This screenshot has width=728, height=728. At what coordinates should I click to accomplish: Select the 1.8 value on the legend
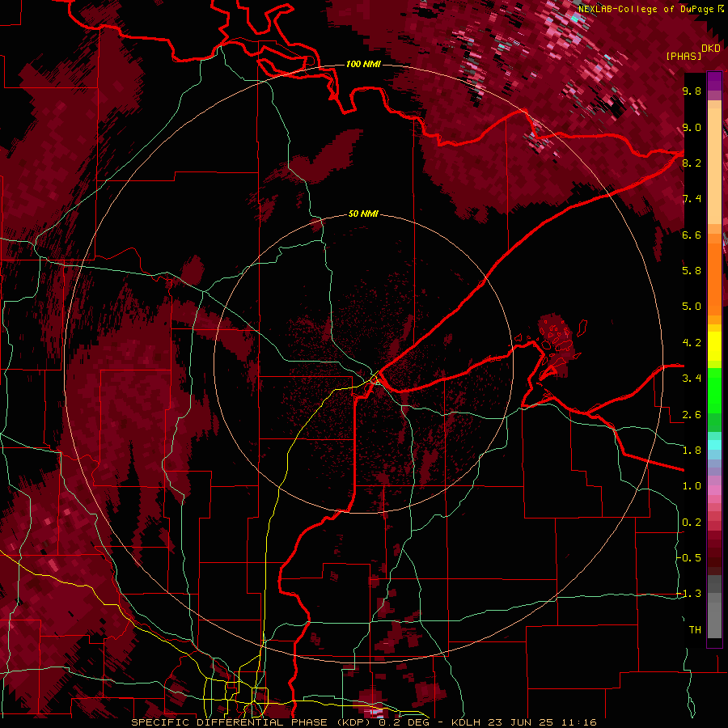coord(692,451)
